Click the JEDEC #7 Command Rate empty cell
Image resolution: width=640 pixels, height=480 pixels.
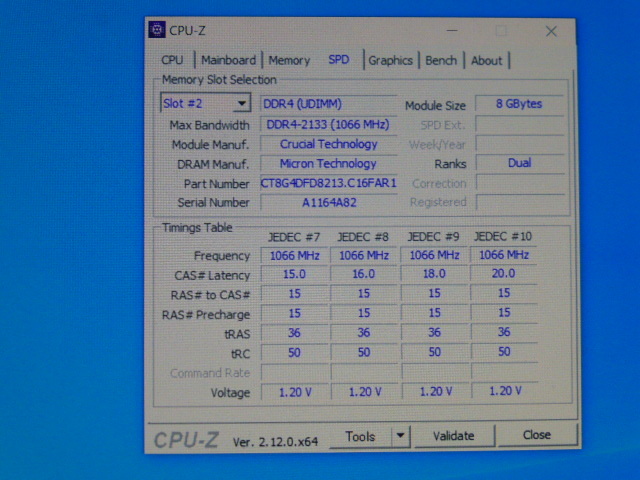tap(294, 372)
